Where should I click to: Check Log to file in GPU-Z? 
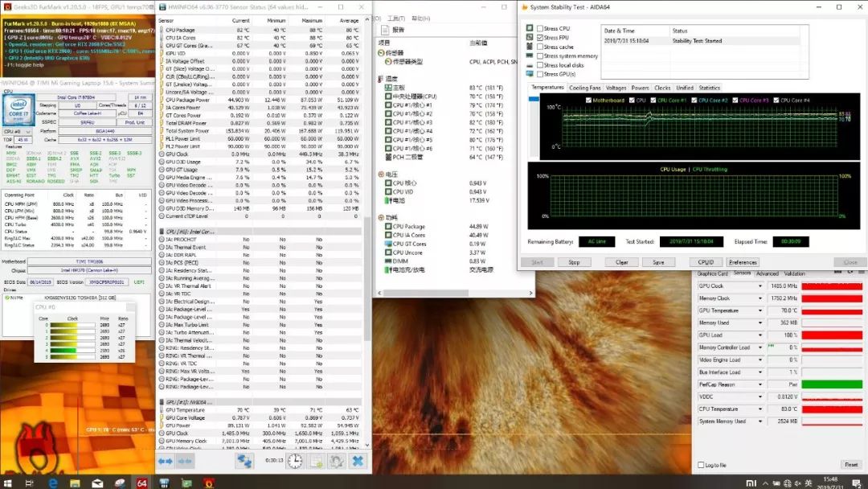tap(701, 465)
